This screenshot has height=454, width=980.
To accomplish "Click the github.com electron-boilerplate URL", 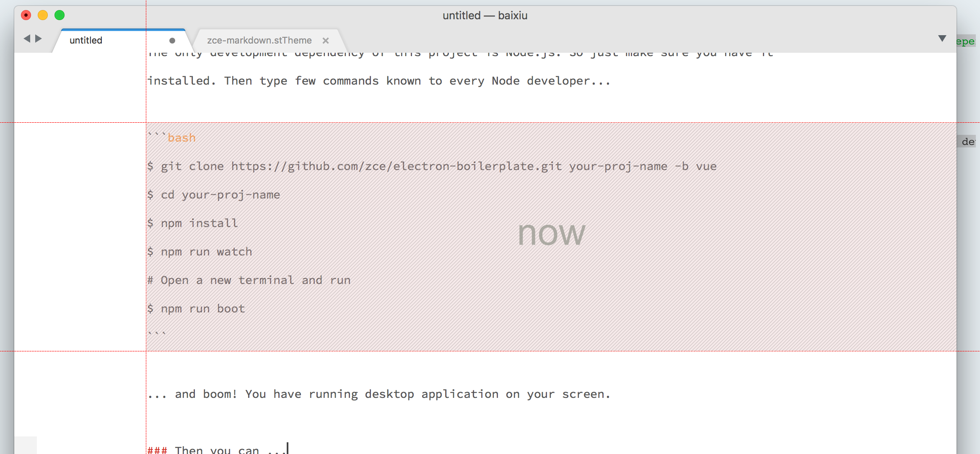I will [396, 166].
